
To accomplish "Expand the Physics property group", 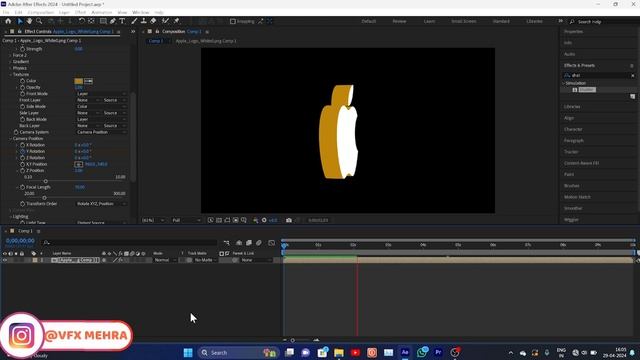I will pyautogui.click(x=11, y=69).
